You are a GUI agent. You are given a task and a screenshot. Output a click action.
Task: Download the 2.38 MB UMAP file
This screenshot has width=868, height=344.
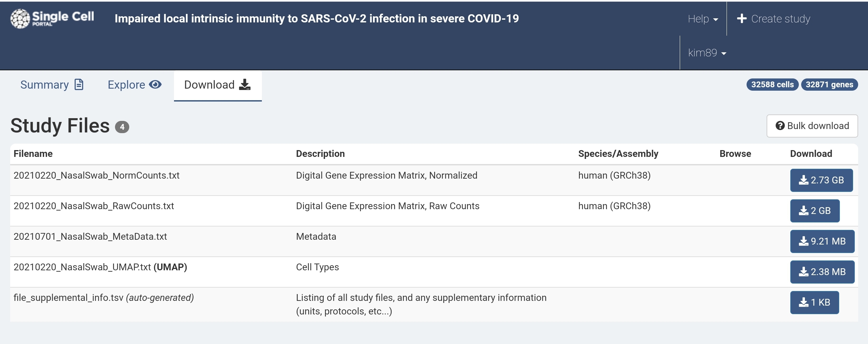pos(822,272)
